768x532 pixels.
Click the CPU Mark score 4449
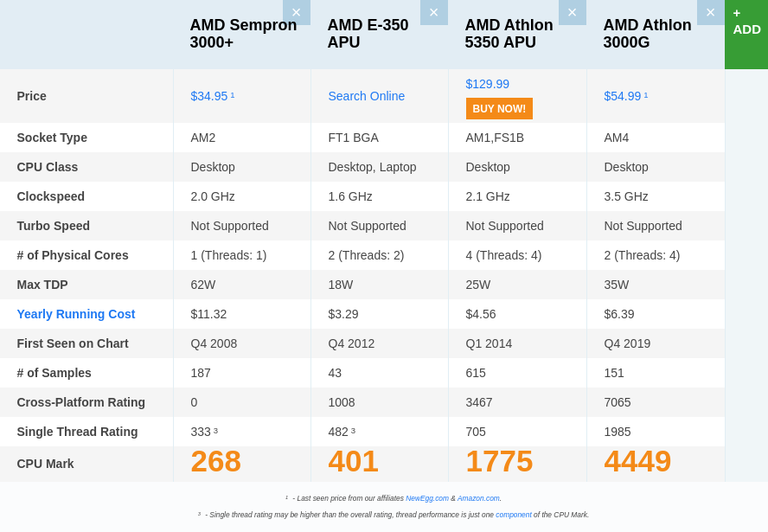coord(637,461)
